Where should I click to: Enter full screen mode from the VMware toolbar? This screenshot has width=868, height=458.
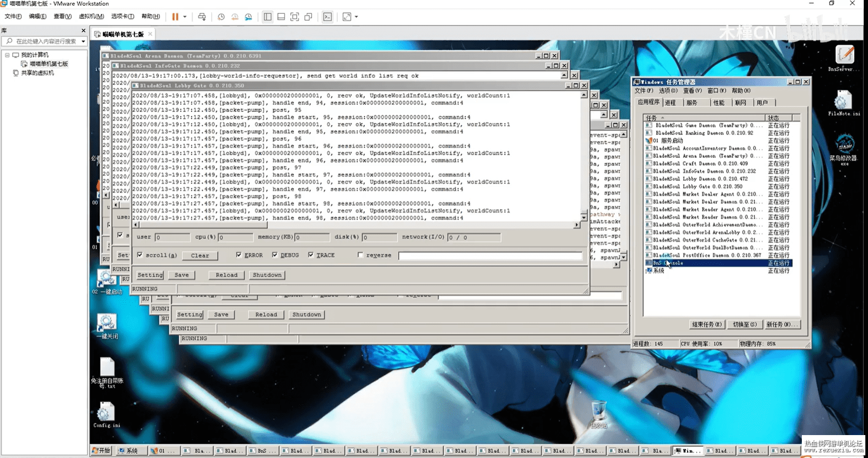pos(294,17)
